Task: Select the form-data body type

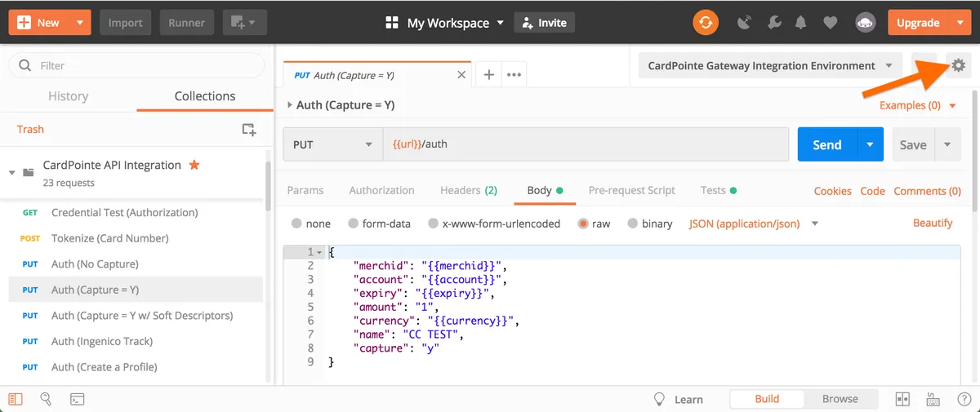Action: pyautogui.click(x=354, y=224)
